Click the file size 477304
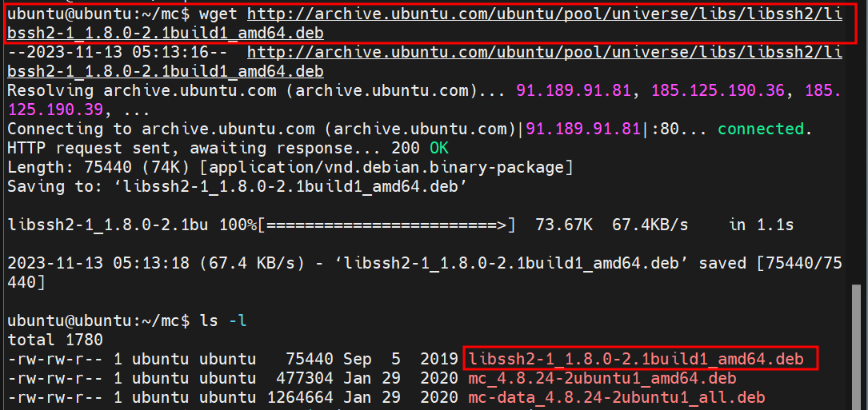The image size is (868, 410). [x=304, y=379]
